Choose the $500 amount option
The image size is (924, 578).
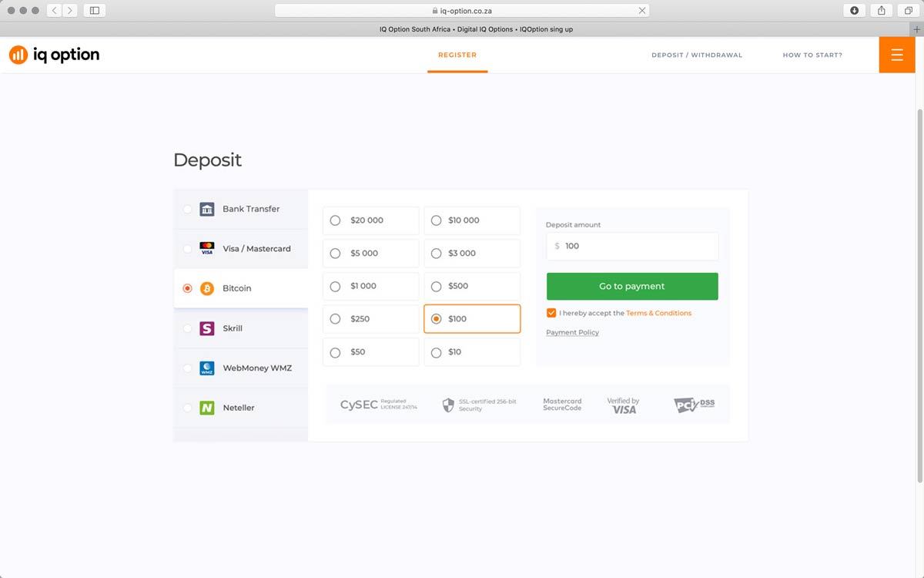[x=472, y=286]
